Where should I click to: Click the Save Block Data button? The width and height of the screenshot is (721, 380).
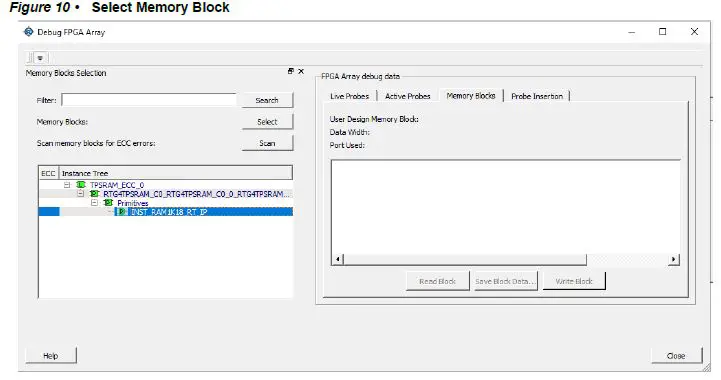click(x=505, y=281)
